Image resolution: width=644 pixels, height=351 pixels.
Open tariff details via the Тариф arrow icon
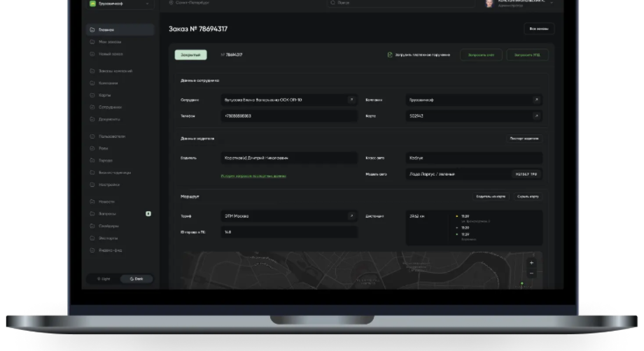point(351,216)
